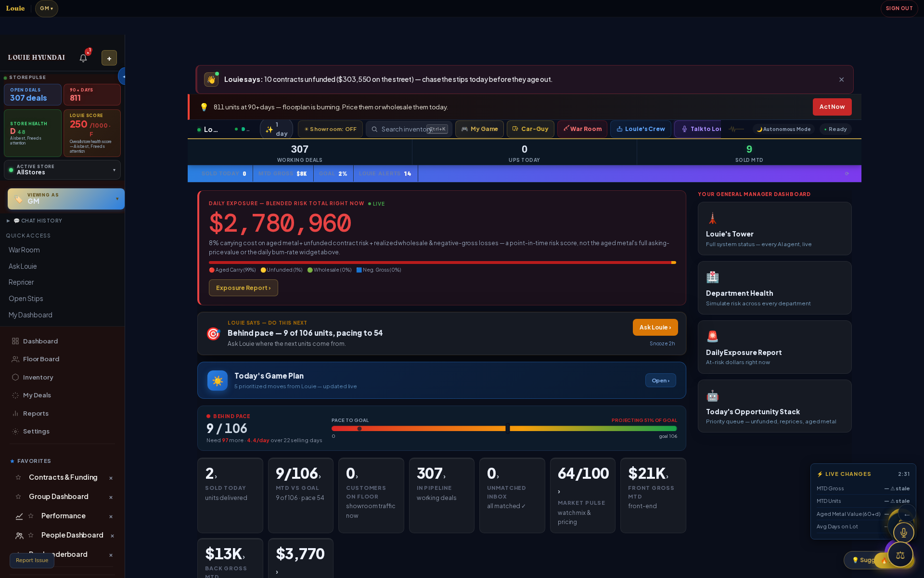Expand the Front Gross MTD card
This screenshot has height=578, width=924.
(653, 495)
